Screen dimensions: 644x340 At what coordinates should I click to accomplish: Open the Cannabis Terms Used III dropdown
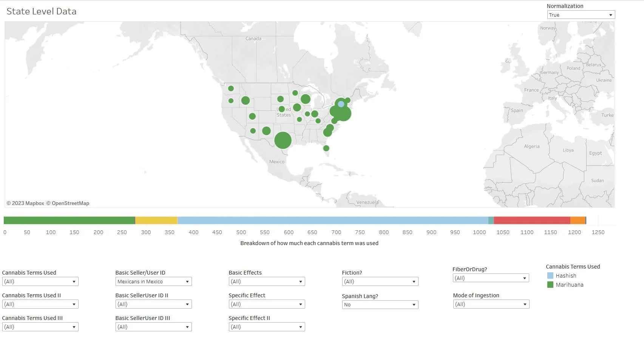point(40,327)
